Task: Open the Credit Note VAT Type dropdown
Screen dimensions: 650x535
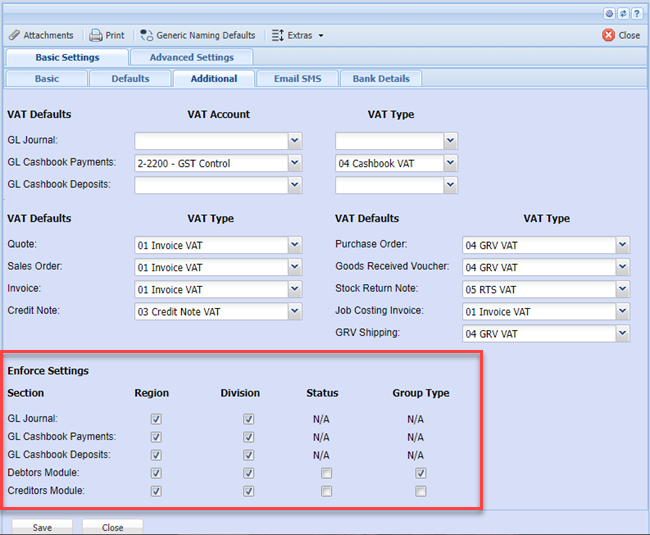Action: tap(294, 312)
